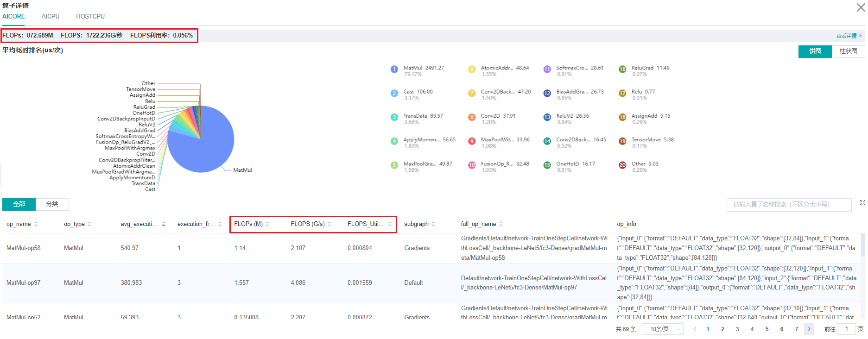The width and height of the screenshot is (868, 339).
Task: Sort the table by op_name column
Action: (36, 224)
